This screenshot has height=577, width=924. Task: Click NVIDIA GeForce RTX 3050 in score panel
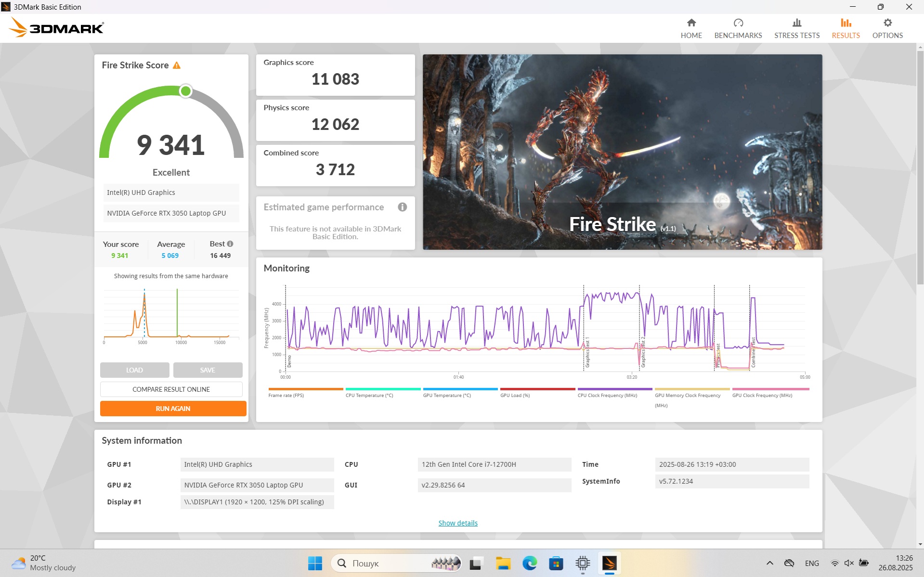[x=171, y=213]
